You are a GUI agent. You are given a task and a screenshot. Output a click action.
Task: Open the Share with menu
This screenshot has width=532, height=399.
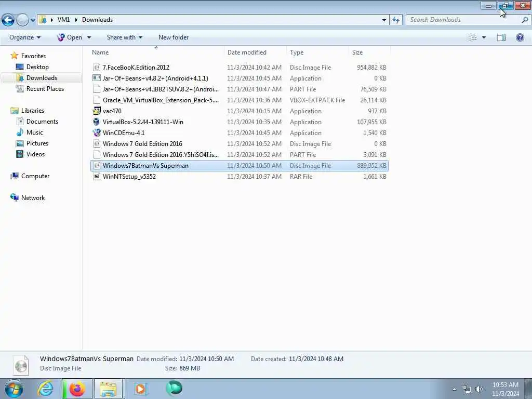click(125, 37)
